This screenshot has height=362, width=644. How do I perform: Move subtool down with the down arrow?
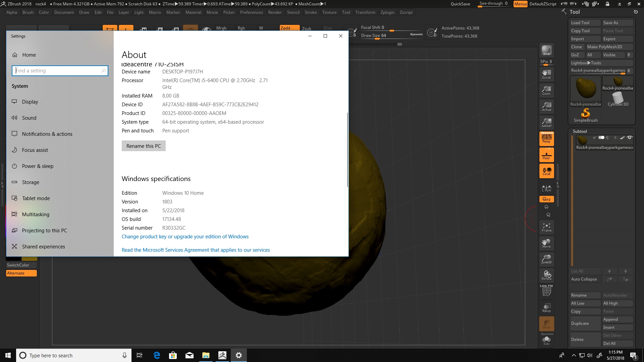pyautogui.click(x=626, y=271)
